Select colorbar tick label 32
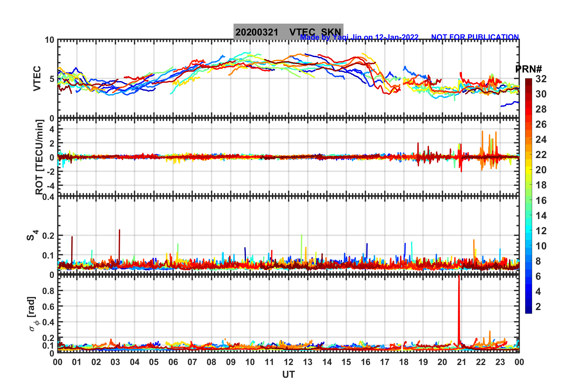This screenshot has height=392, width=577. coord(541,79)
